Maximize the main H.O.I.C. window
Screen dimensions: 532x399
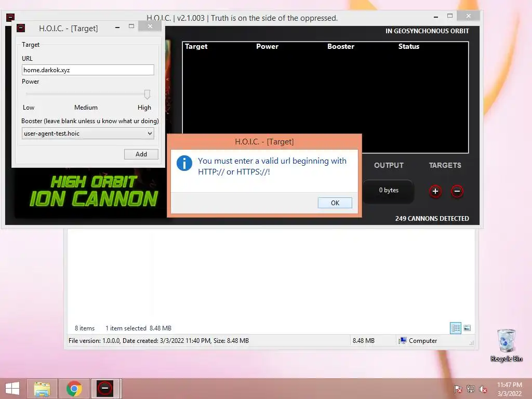450,16
